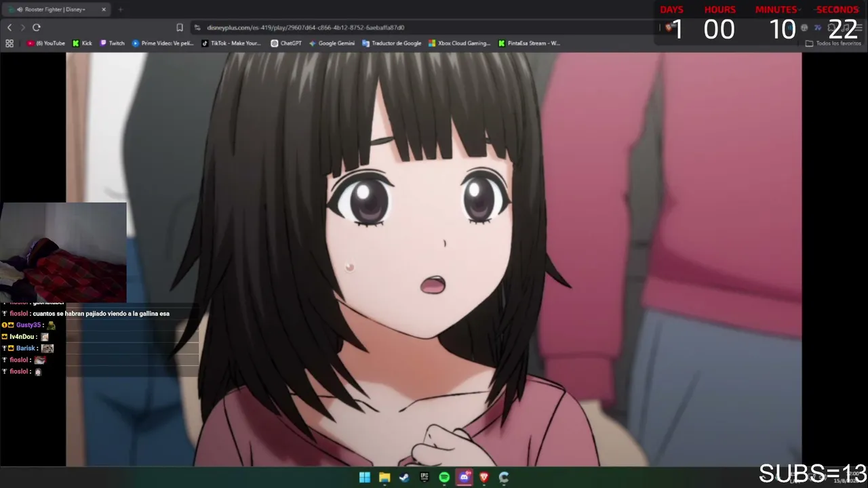This screenshot has height=488, width=868.
Task: Go forward using the browser forward arrow
Action: (22, 27)
